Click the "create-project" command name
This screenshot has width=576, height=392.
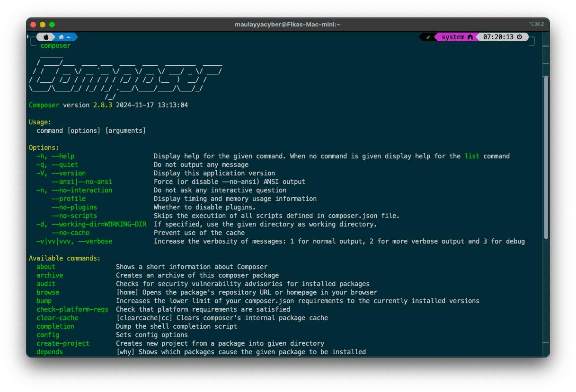(63, 343)
